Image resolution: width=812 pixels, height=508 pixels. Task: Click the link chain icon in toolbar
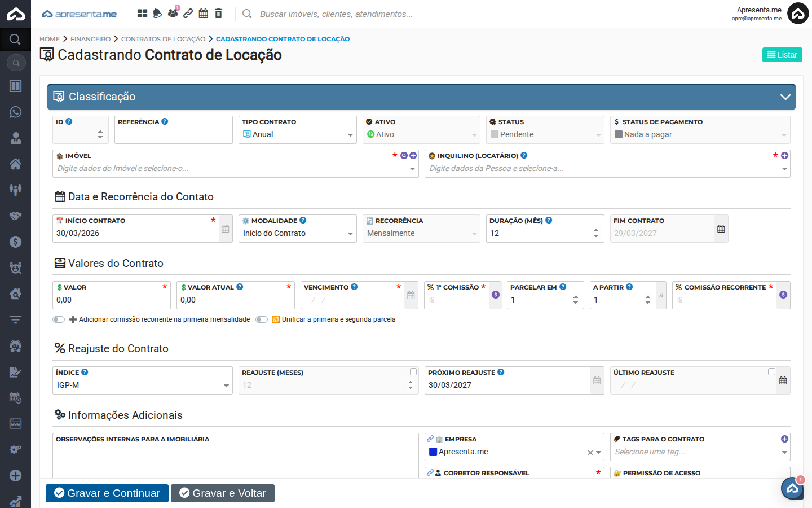(188, 14)
